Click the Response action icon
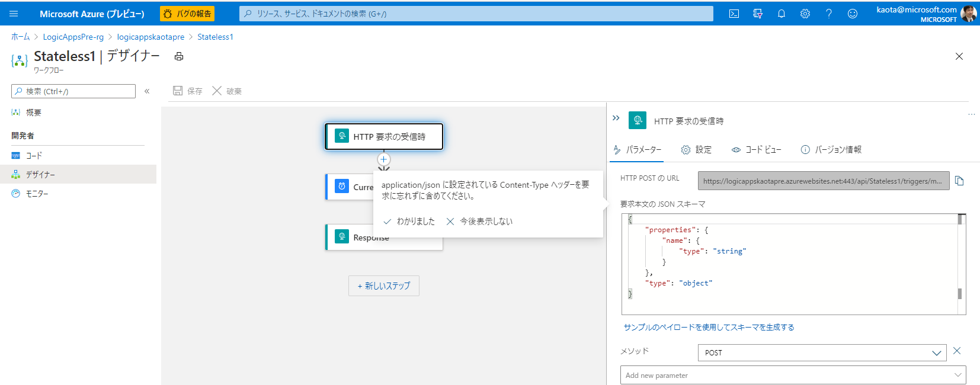The width and height of the screenshot is (980, 385). (342, 236)
